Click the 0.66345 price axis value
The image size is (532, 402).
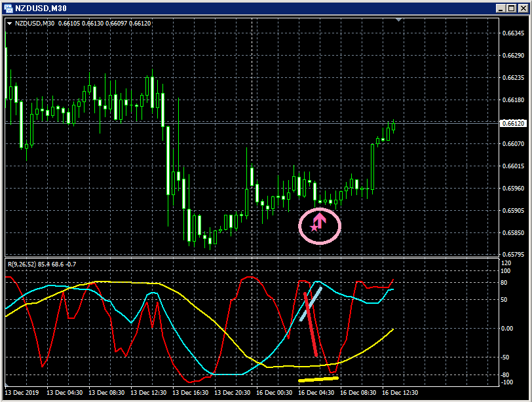tap(513, 33)
